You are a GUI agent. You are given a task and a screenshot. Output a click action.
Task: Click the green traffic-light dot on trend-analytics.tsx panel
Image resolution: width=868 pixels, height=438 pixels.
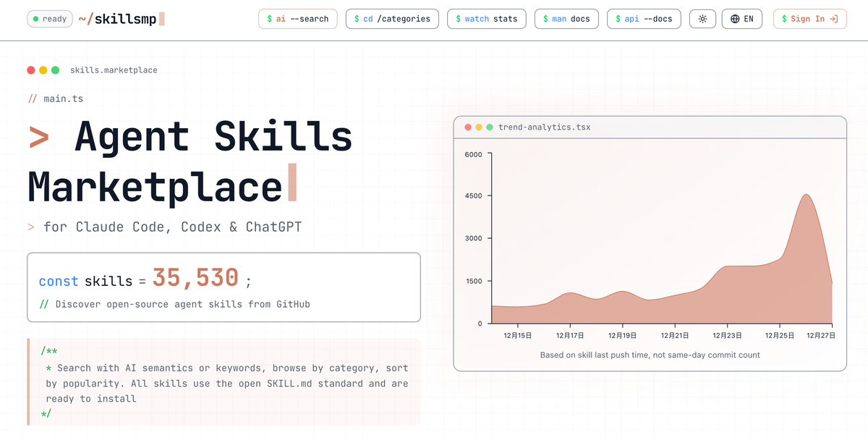(489, 127)
